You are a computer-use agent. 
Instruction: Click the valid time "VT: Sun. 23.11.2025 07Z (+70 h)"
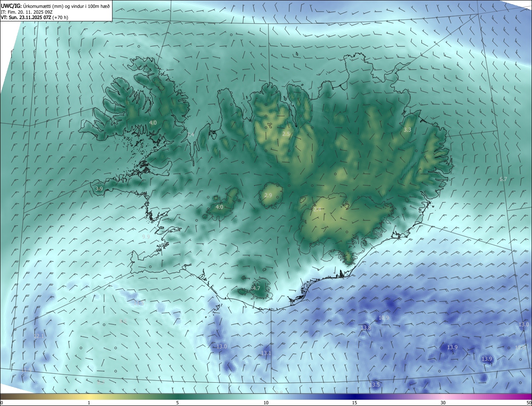[x=35, y=17]
